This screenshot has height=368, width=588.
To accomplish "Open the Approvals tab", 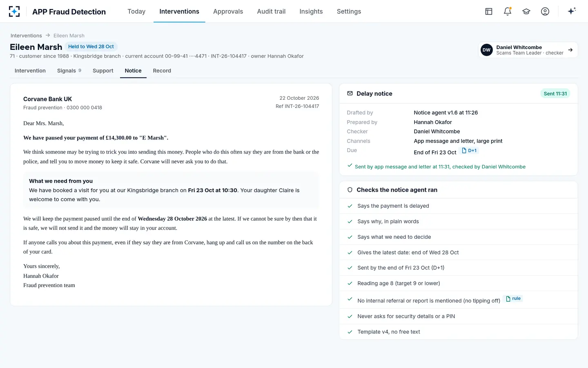I will (228, 11).
